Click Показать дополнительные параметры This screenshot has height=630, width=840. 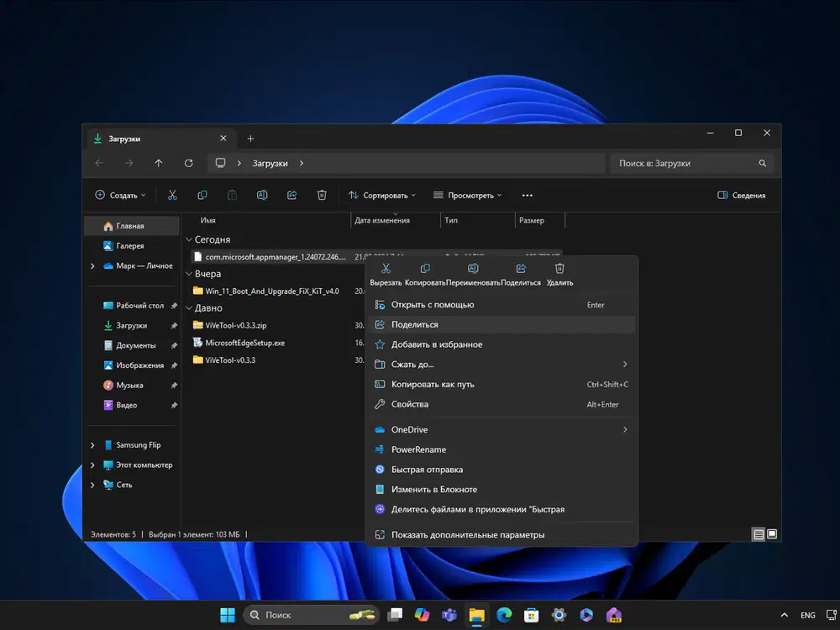tap(467, 535)
